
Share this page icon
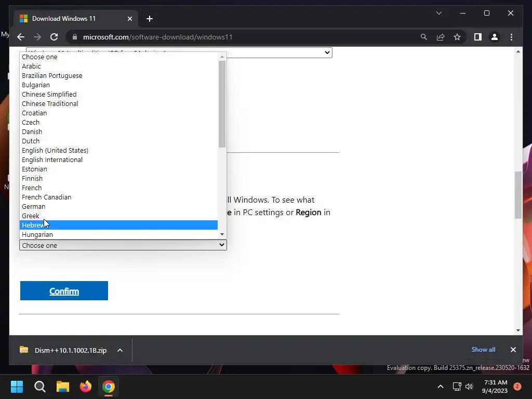click(441, 37)
